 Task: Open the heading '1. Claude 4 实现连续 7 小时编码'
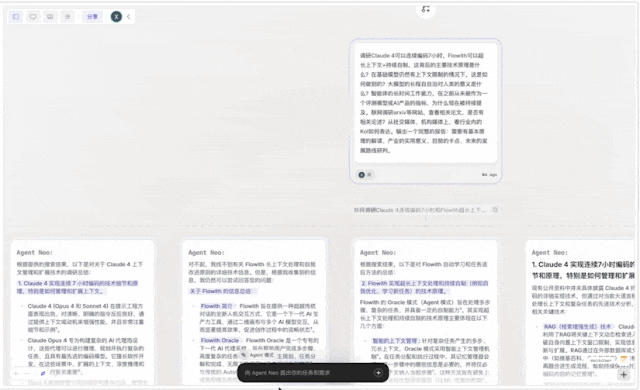coord(78,287)
